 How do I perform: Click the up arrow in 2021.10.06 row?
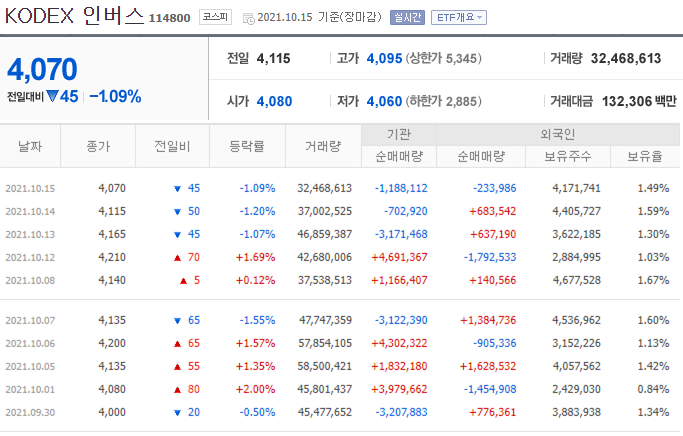[177, 344]
